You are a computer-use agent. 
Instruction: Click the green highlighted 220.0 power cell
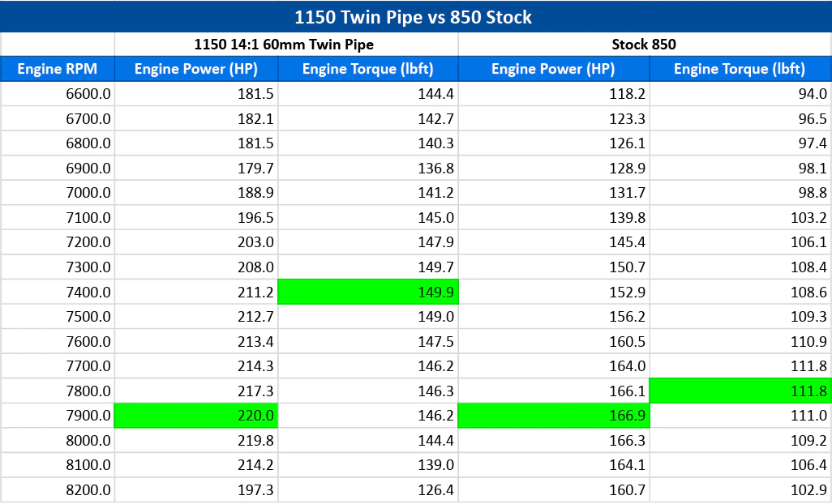196,416
